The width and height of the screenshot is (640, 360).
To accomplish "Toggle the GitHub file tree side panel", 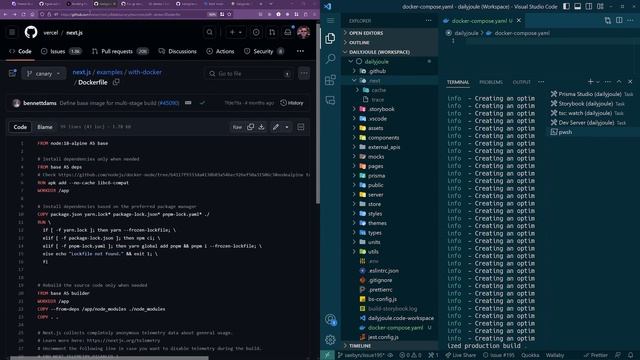I will (x=12, y=73).
